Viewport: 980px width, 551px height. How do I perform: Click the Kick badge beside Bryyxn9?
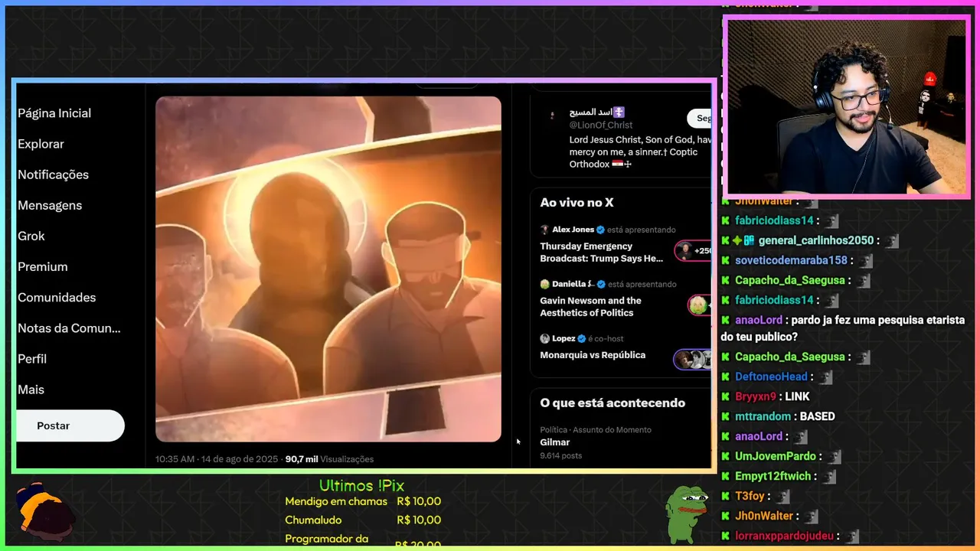pyautogui.click(x=726, y=396)
